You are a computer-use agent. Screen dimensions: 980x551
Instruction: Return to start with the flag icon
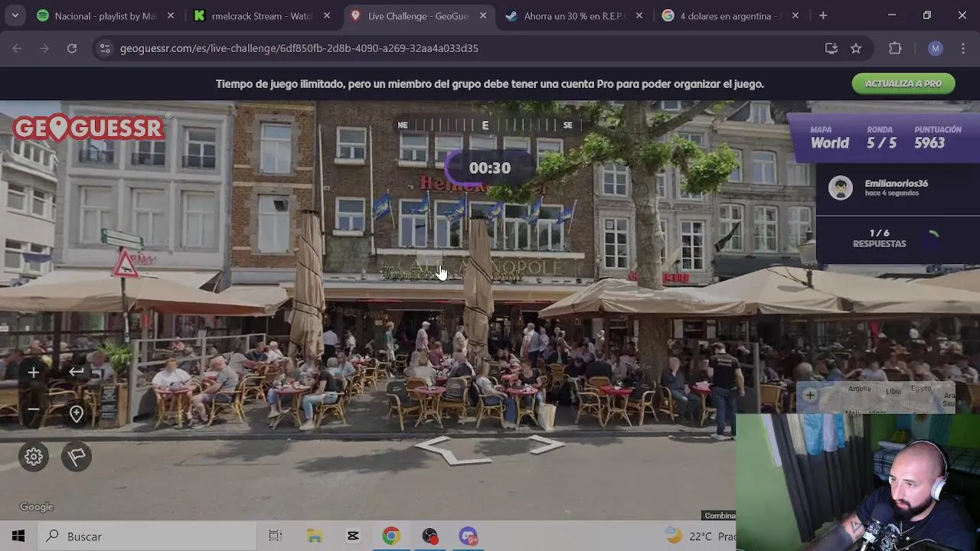[x=77, y=457]
